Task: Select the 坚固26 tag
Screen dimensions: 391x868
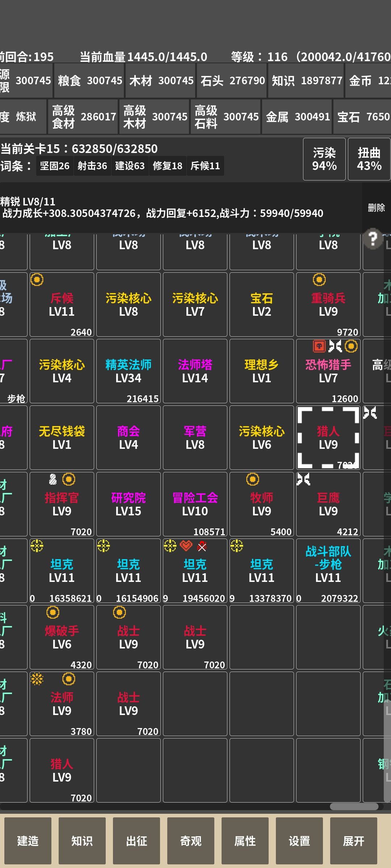Action: point(55,166)
